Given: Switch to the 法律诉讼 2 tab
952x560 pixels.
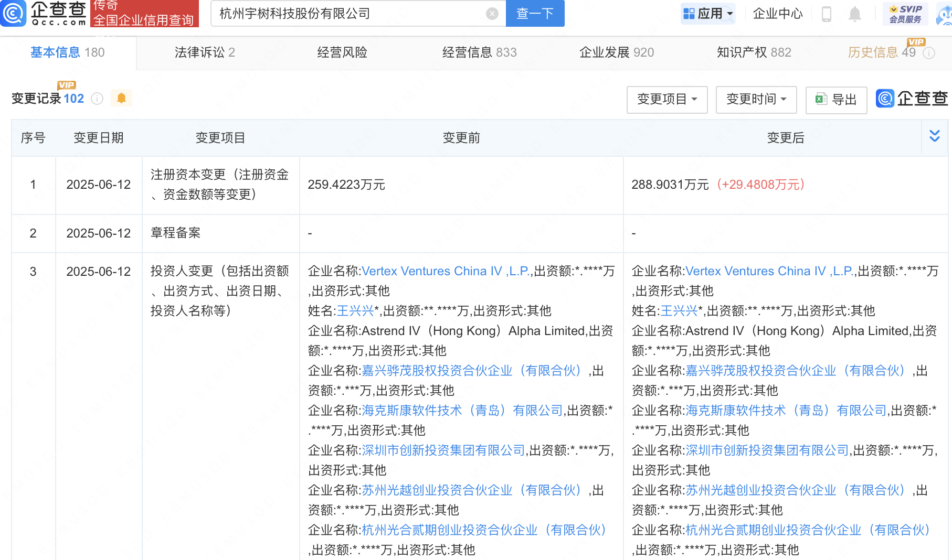Looking at the screenshot, I should coord(205,52).
